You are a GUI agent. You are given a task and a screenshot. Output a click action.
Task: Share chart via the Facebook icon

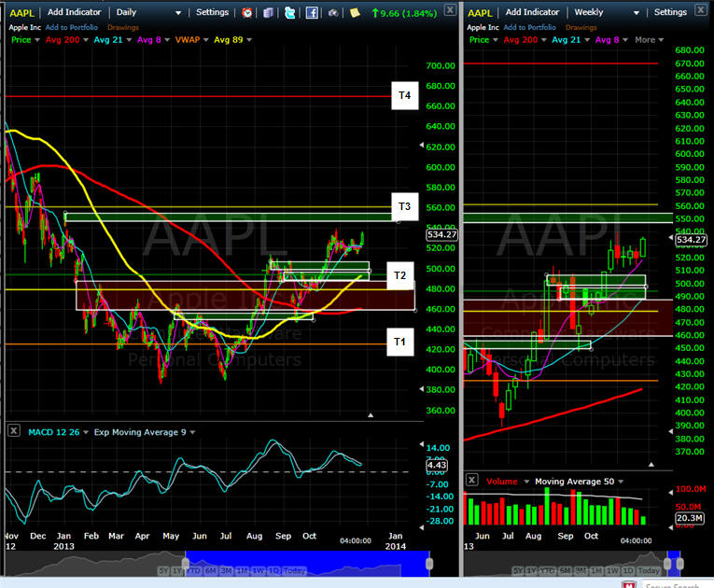tap(312, 13)
